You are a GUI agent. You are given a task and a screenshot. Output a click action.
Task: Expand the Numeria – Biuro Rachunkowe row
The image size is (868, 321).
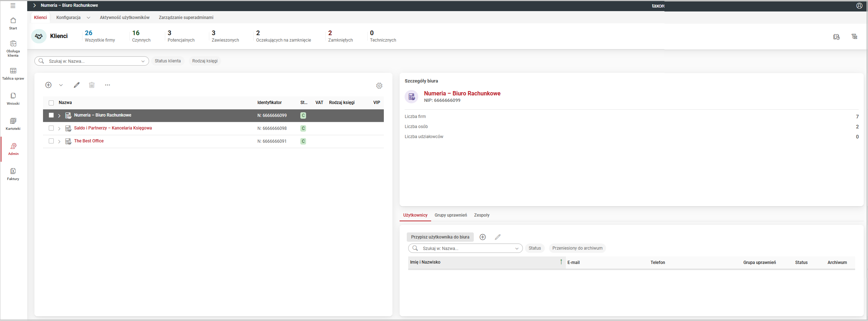(59, 115)
